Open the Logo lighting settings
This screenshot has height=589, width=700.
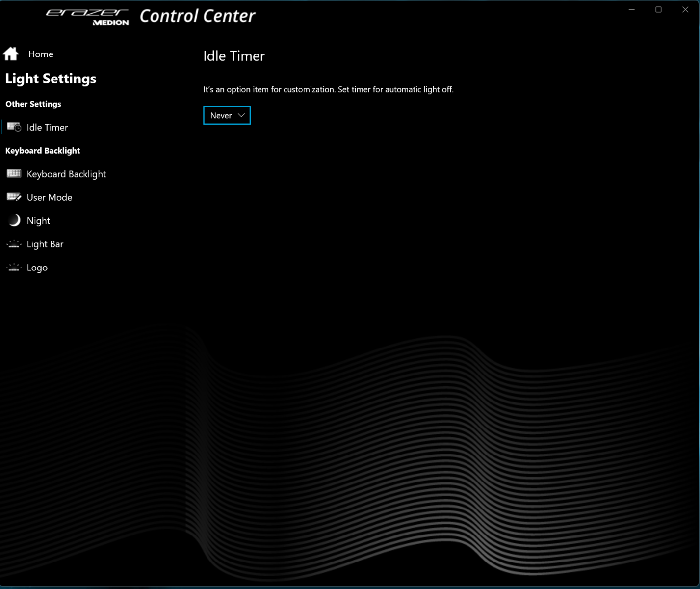pyautogui.click(x=37, y=268)
